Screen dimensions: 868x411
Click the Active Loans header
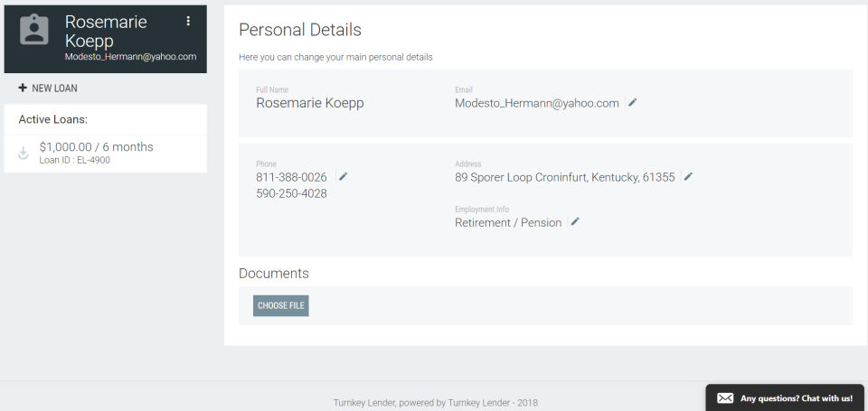(x=53, y=119)
